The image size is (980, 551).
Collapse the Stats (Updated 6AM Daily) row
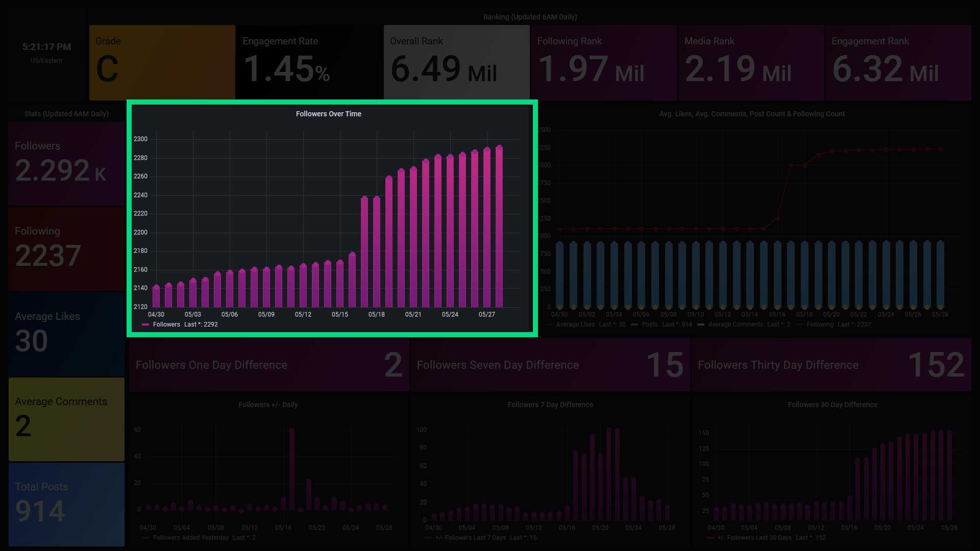(x=66, y=114)
